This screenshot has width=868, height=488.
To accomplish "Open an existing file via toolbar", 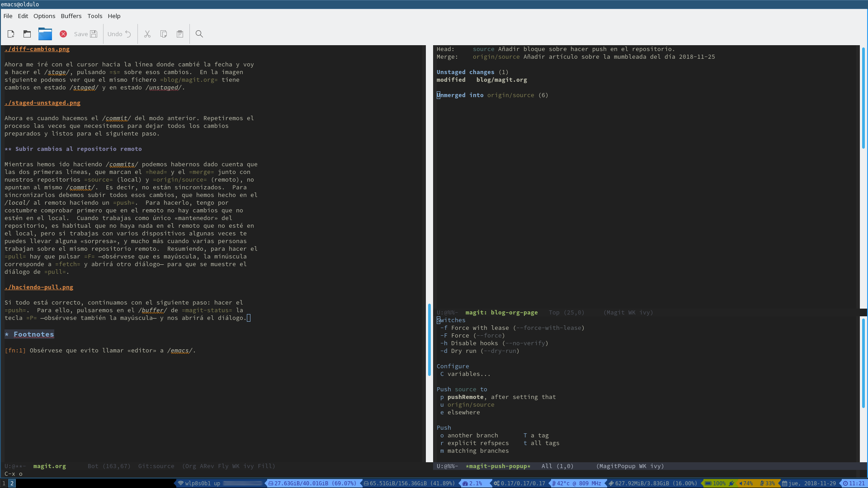I will [27, 34].
